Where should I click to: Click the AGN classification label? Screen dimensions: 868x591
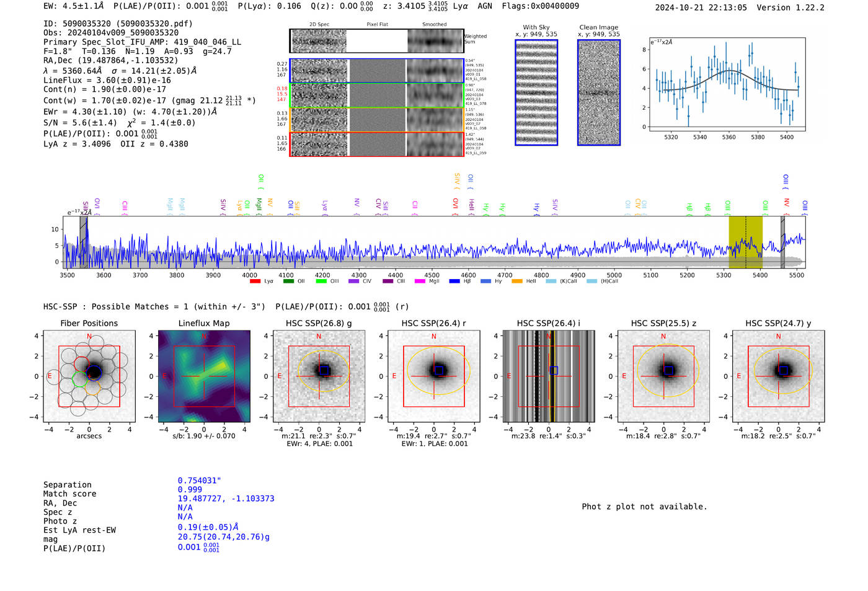point(485,6)
